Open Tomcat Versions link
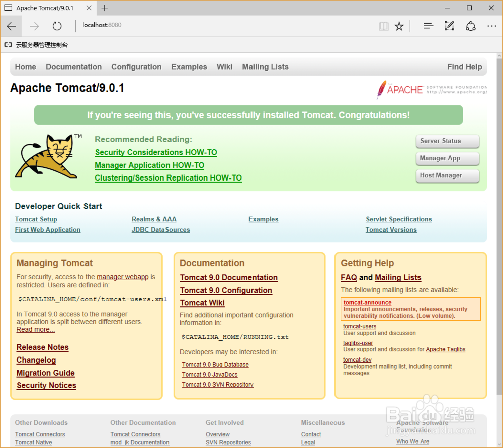Viewport: 503px width, 448px height. pyautogui.click(x=391, y=230)
